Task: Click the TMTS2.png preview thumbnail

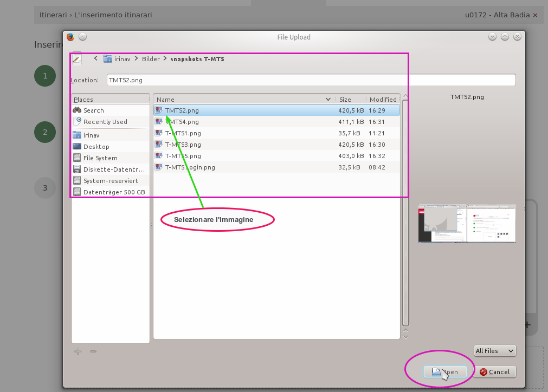Action: (x=467, y=223)
